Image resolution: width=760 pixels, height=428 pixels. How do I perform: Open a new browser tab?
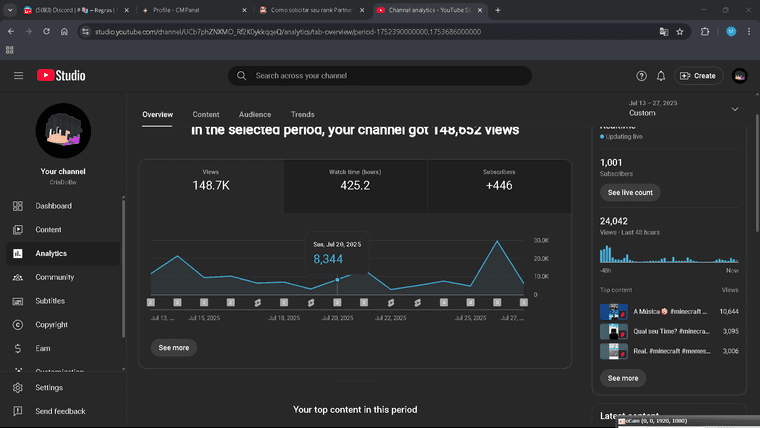(497, 10)
